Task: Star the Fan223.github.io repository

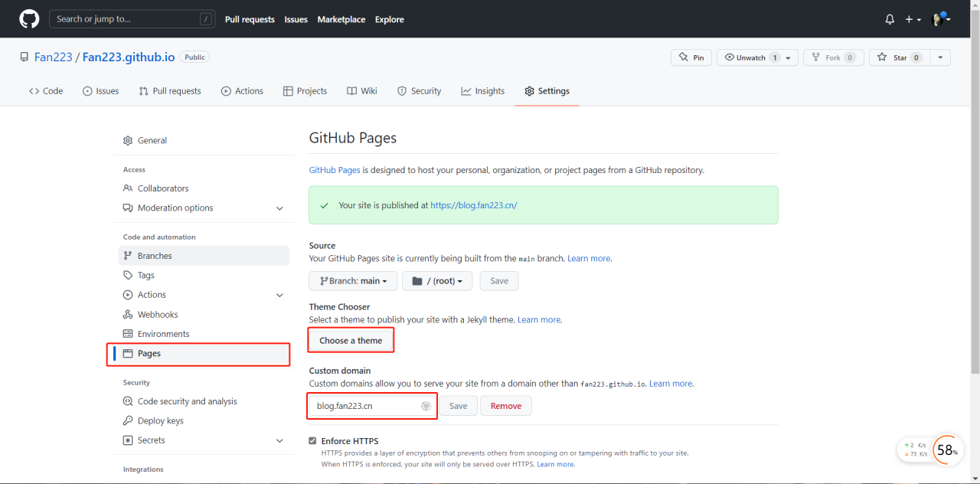Action: coord(893,57)
